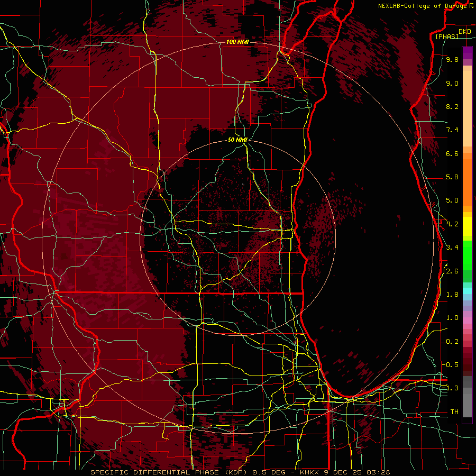Click the 3.4 scale value
Viewport: 476px width, 476px height.
pos(452,248)
